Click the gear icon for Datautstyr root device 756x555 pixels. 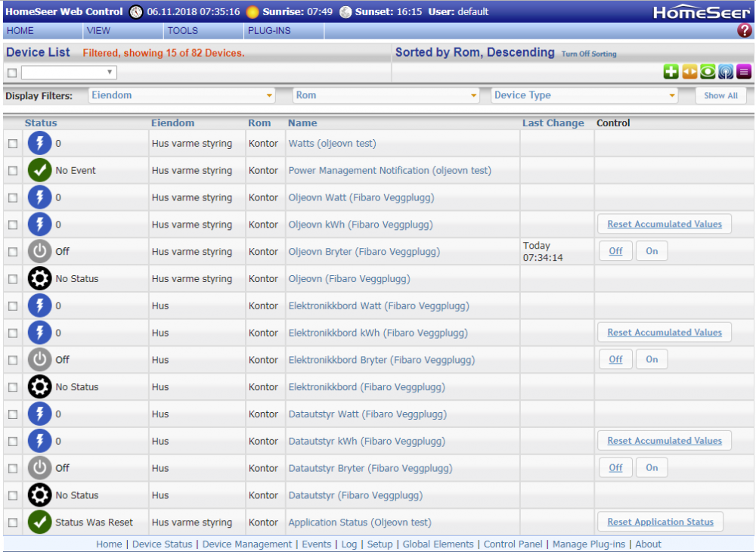click(40, 495)
